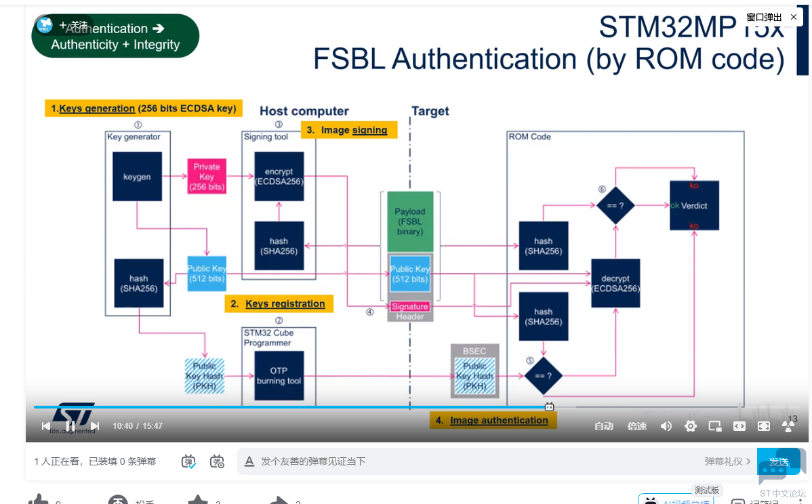Open the 自动 quality selector
This screenshot has width=812, height=504.
pos(604,426)
